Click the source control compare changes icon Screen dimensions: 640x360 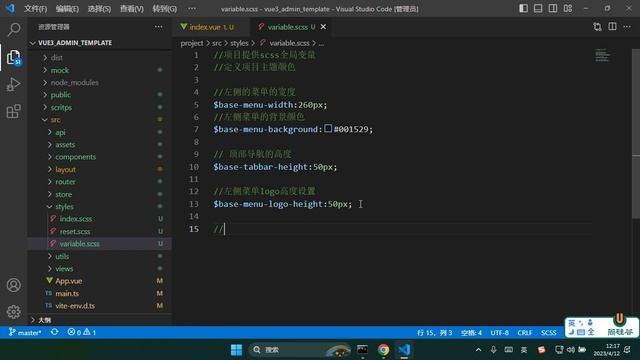597,27
